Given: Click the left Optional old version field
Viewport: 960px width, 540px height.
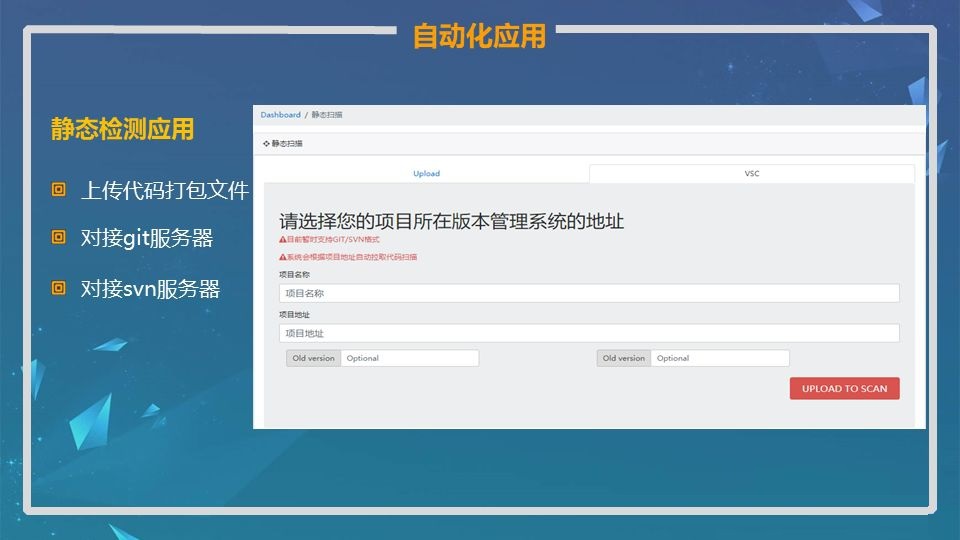Looking at the screenshot, I should (x=409, y=358).
